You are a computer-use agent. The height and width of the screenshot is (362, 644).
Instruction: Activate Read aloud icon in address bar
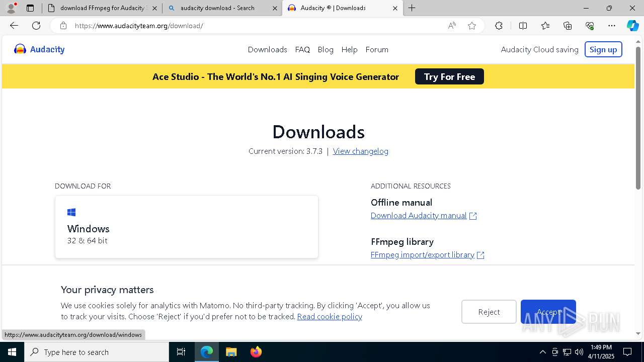pos(452,26)
